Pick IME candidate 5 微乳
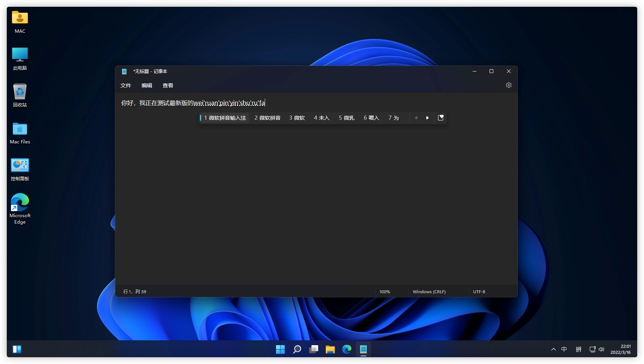Image resolution: width=644 pixels, height=364 pixels. [346, 118]
